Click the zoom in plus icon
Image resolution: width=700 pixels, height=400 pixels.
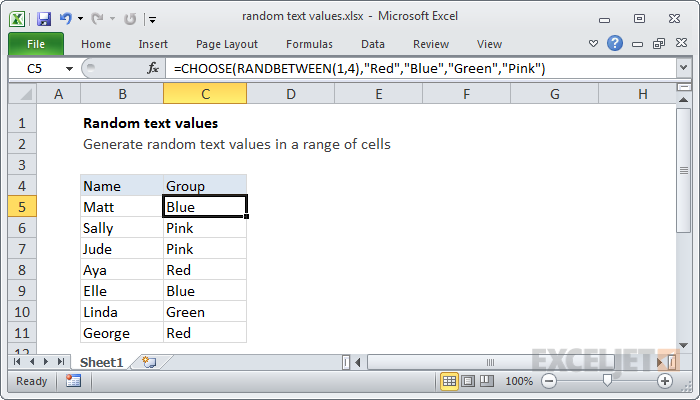(664, 381)
